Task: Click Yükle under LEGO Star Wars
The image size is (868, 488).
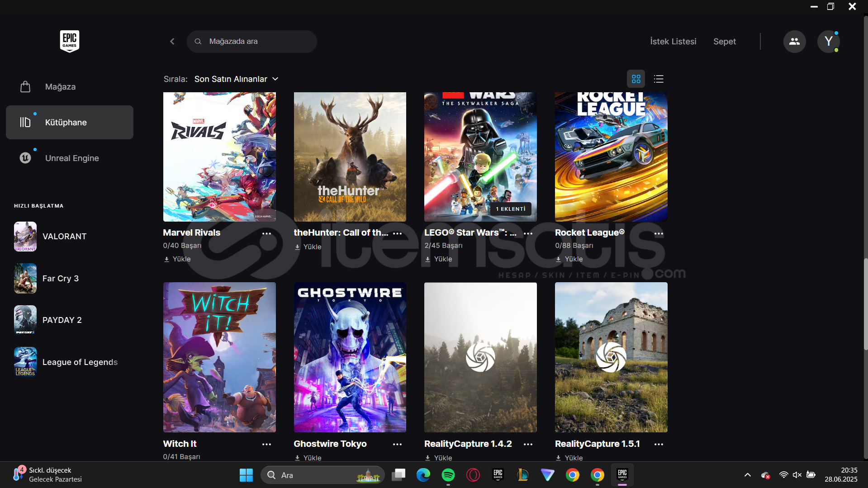Action: pyautogui.click(x=439, y=259)
